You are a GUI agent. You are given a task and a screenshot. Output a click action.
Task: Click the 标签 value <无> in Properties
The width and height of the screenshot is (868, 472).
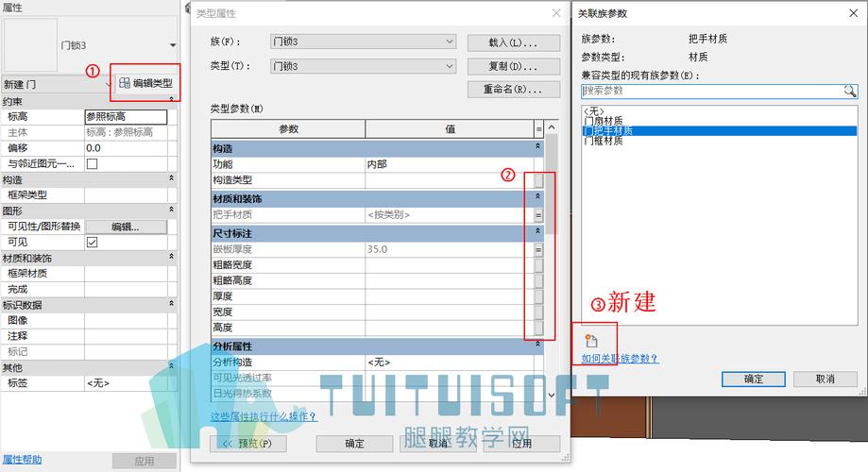click(126, 383)
